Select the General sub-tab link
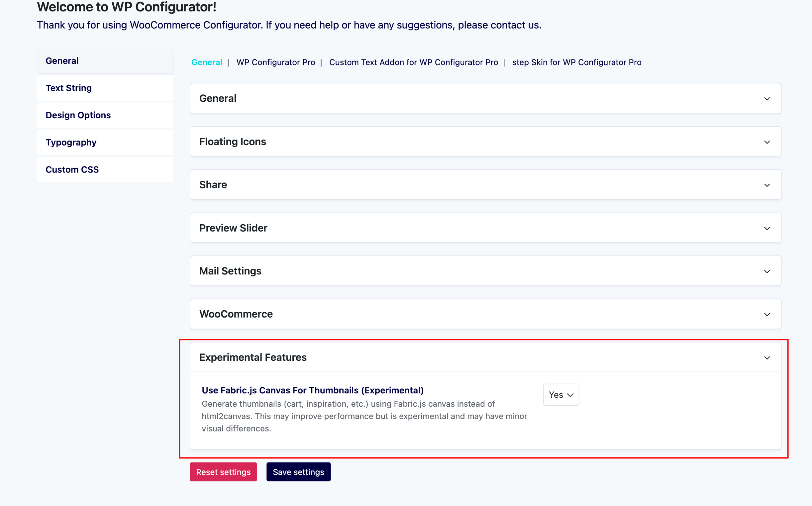Image resolution: width=812 pixels, height=506 pixels. pos(207,62)
